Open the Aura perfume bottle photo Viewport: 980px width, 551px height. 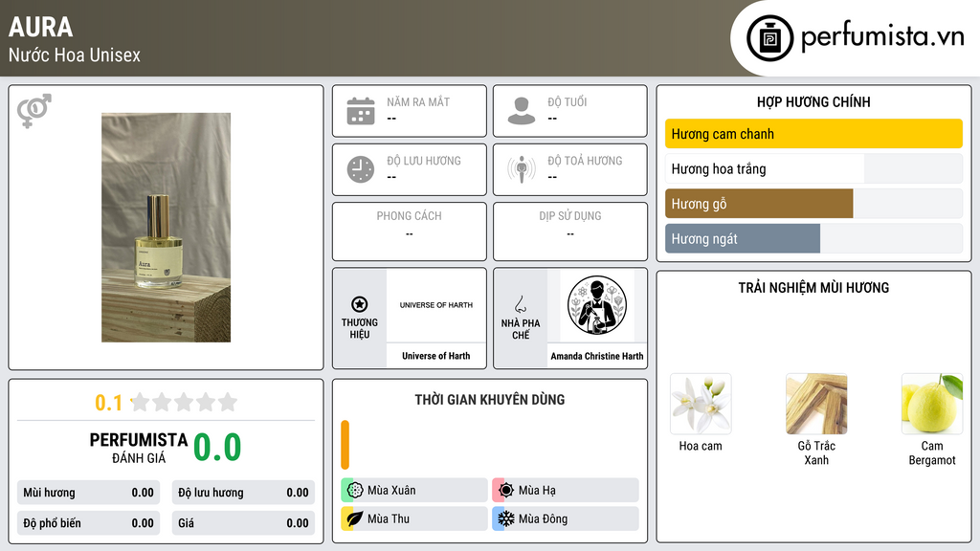click(167, 228)
